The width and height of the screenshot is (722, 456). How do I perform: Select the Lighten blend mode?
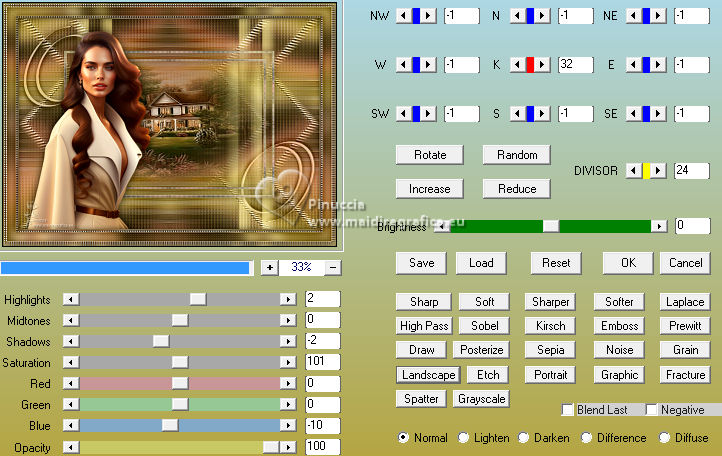[x=463, y=438]
